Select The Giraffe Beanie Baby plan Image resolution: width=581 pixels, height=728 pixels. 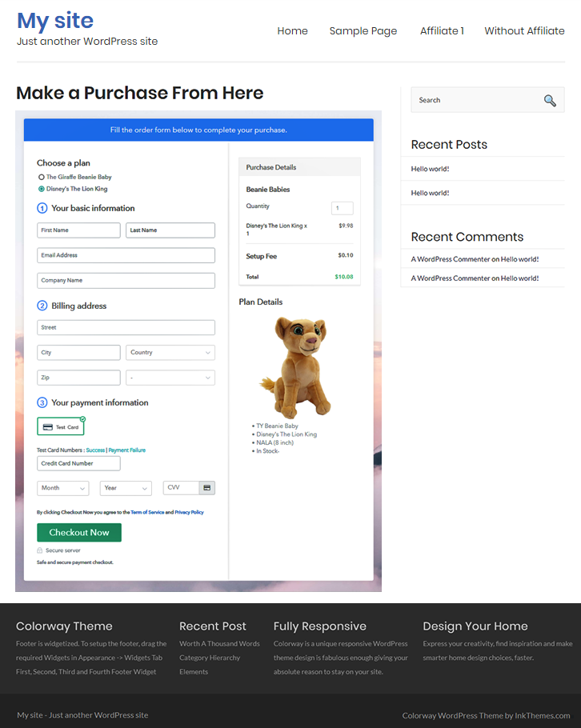point(42,177)
